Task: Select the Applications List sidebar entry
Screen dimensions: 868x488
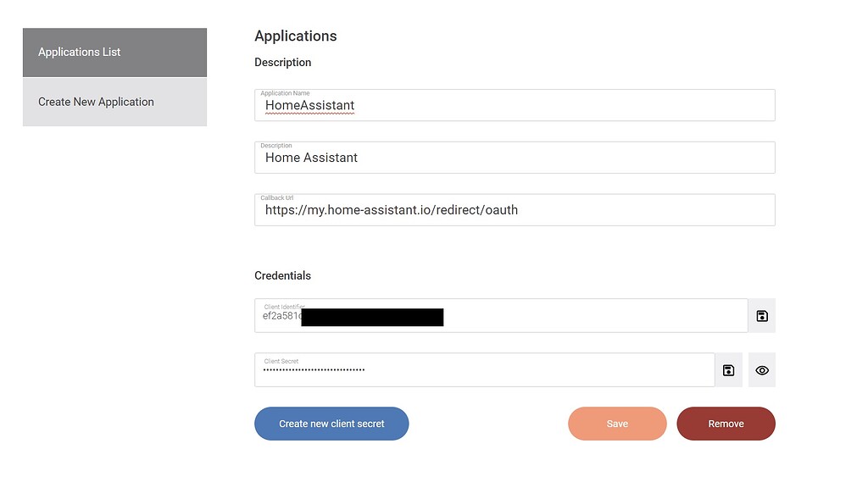Action: coord(114,52)
